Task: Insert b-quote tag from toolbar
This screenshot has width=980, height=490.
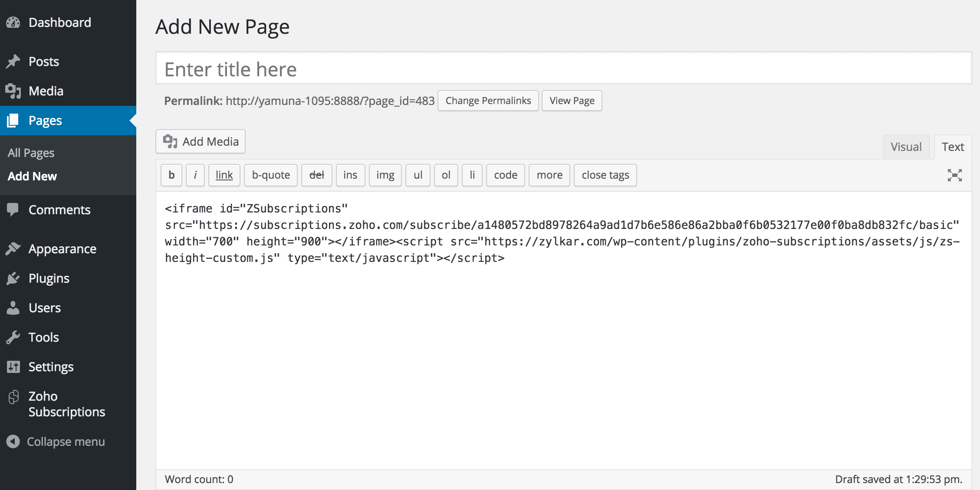Action: [x=271, y=175]
